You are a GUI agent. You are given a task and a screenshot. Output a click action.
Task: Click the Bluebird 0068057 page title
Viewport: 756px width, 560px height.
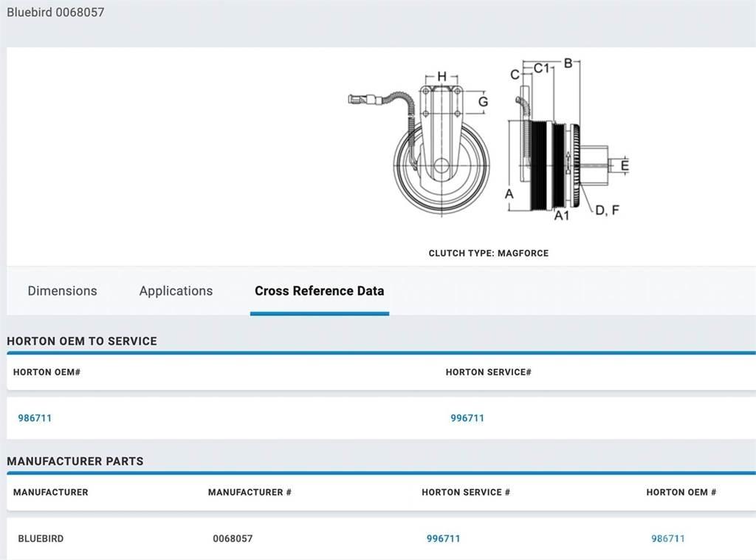[55, 13]
